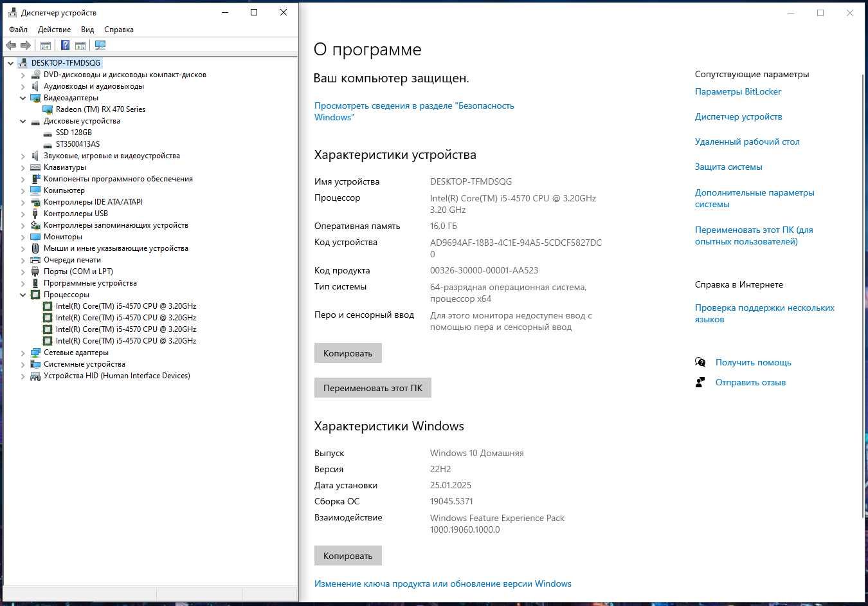Viewport: 868px width, 606px height.
Task: Click the RAM value 16,0 ГБ
Action: [444, 226]
